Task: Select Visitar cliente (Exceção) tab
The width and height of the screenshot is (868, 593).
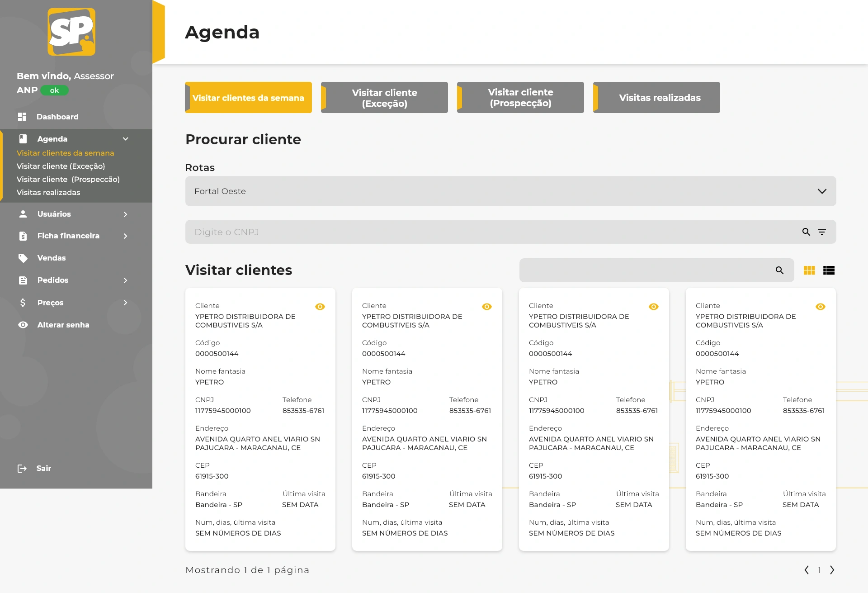Action: [x=384, y=98]
